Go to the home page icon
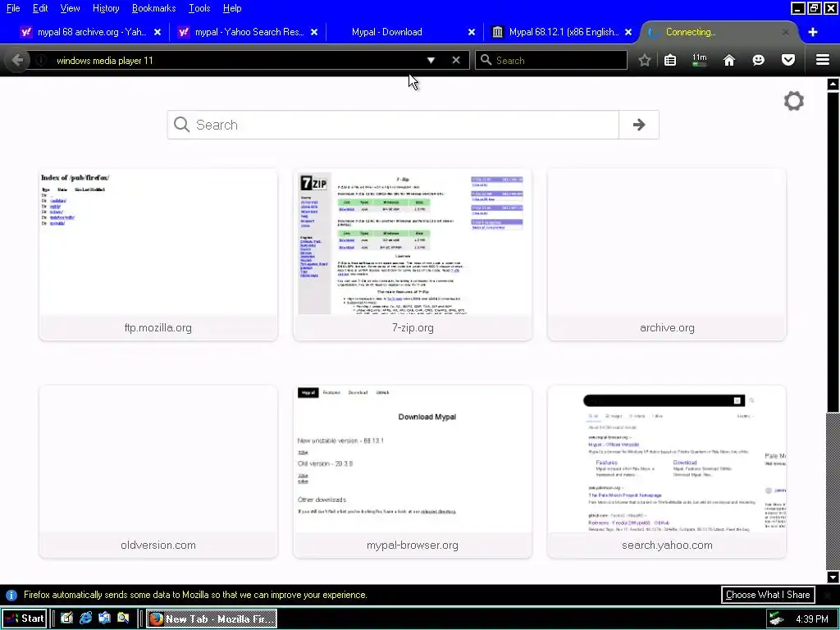Screen dimensions: 840x630 [729, 60]
